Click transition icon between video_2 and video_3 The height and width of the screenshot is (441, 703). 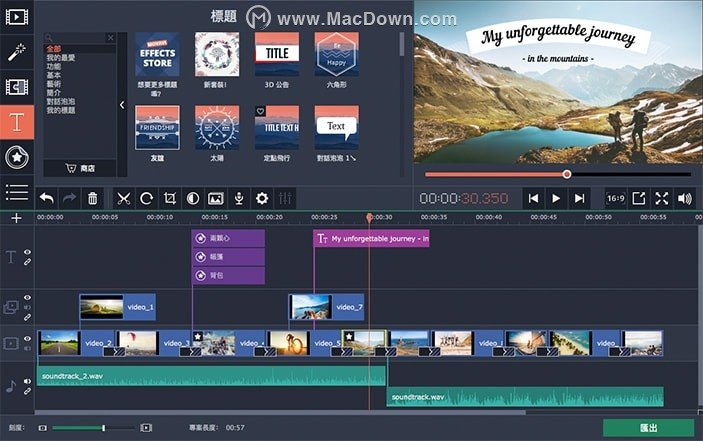coord(114,352)
